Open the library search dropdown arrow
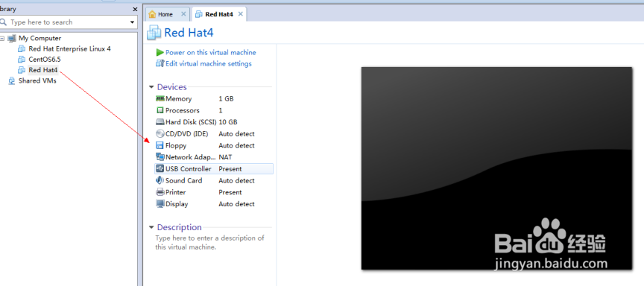Screen dimensions: 644x286 pyautogui.click(x=132, y=22)
